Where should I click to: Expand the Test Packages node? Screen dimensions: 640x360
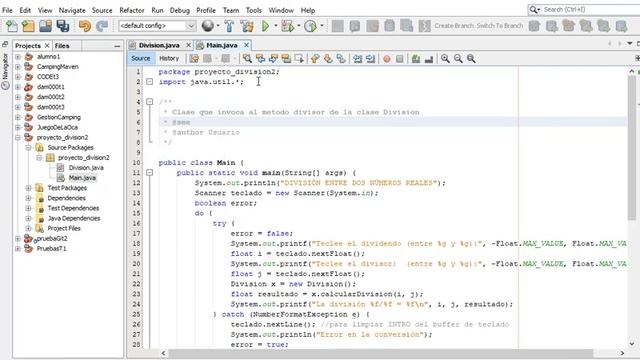pos(29,188)
